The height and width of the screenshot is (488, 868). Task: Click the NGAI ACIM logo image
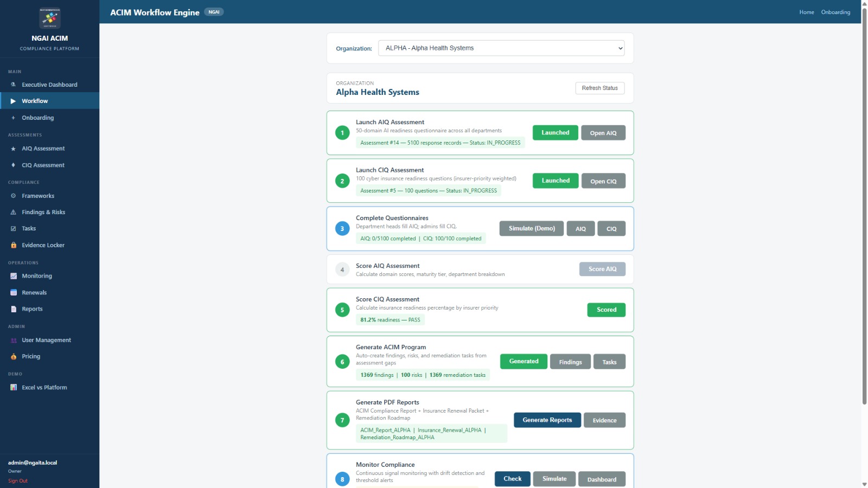click(49, 18)
